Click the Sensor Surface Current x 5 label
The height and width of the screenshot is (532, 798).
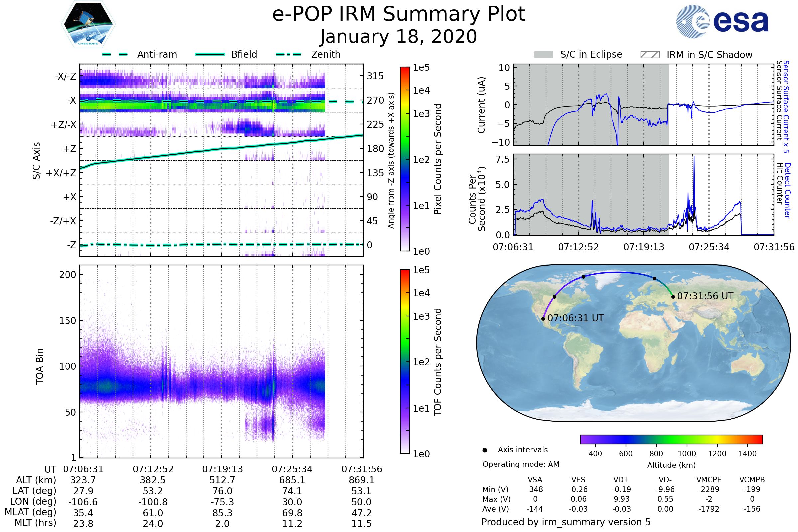click(786, 106)
